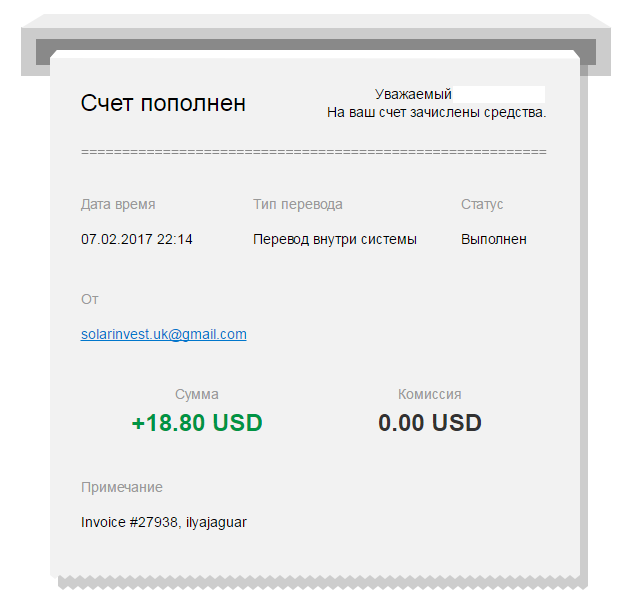Click the solarinvest.uk@gmail.com sender email link
This screenshot has width=638, height=603.
[x=163, y=335]
